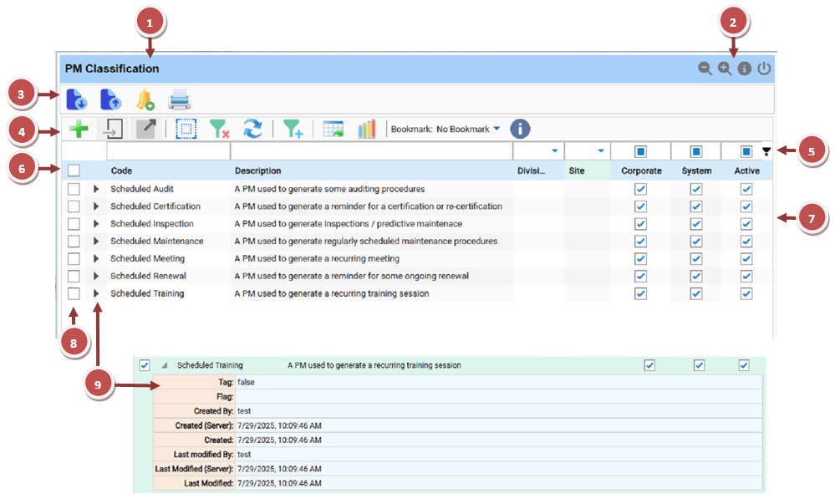The image size is (835, 504).
Task: Click the refresh arrows icon
Action: (252, 129)
